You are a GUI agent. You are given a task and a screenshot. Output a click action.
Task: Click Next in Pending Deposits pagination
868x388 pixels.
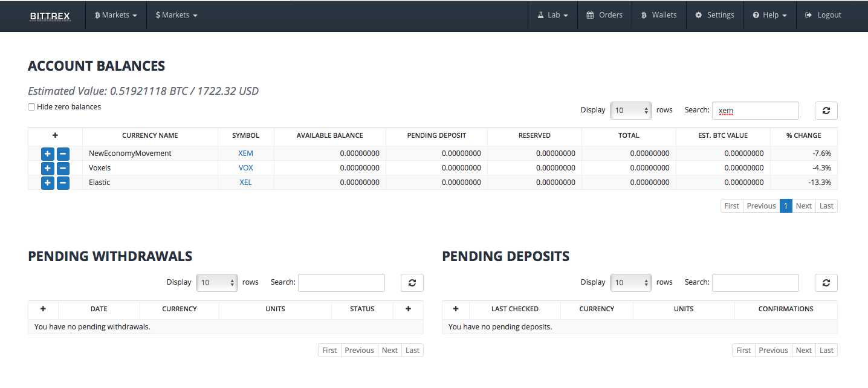[x=804, y=351]
